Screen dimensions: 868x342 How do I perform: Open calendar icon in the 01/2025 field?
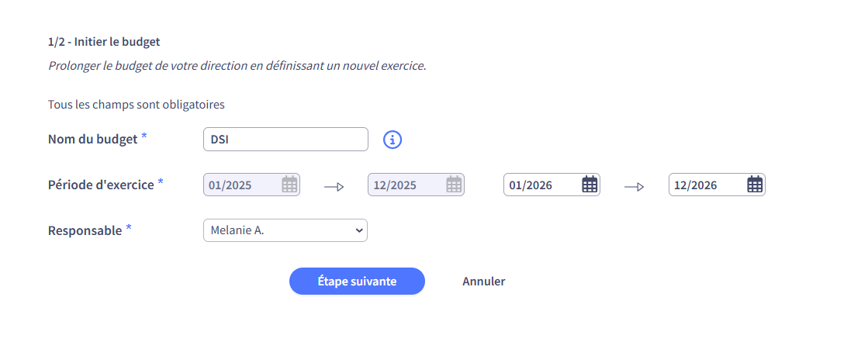(x=289, y=185)
